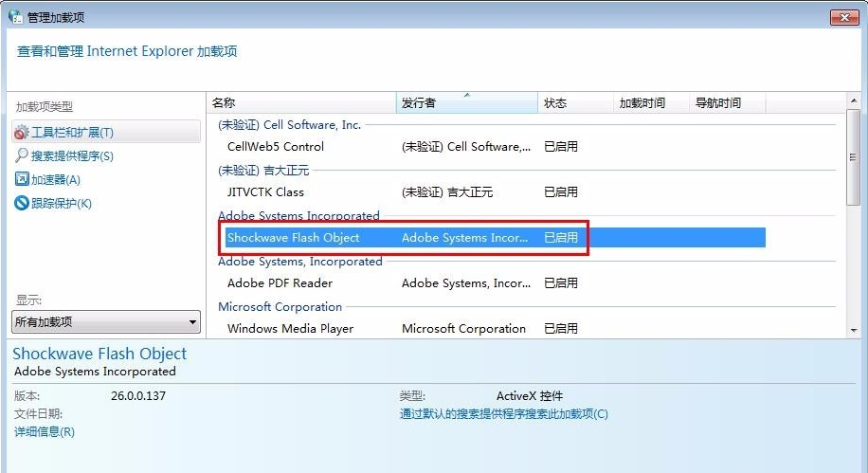Sort by the 发行者 column header
The image size is (868, 473).
coord(466,103)
